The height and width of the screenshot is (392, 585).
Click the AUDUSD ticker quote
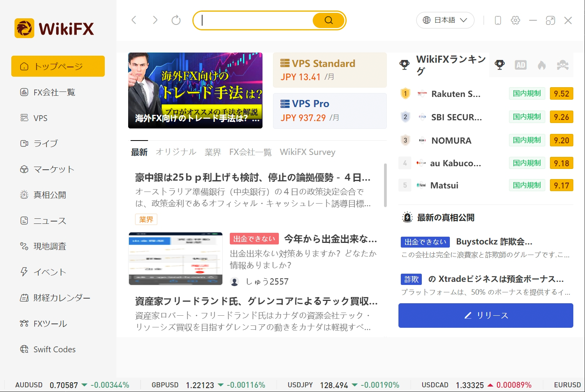tap(72, 385)
